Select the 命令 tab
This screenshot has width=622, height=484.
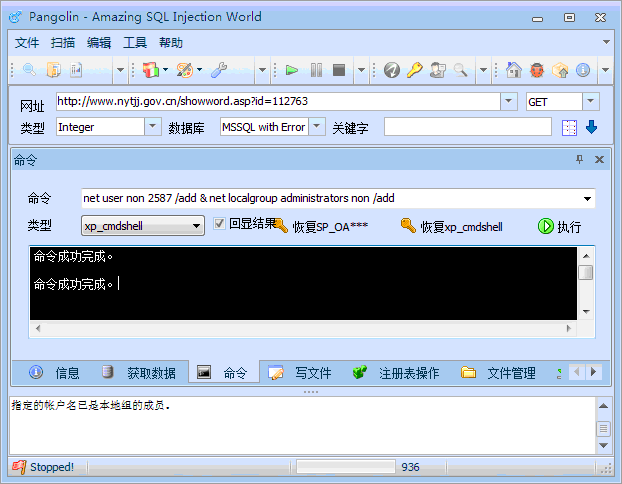coord(223,372)
